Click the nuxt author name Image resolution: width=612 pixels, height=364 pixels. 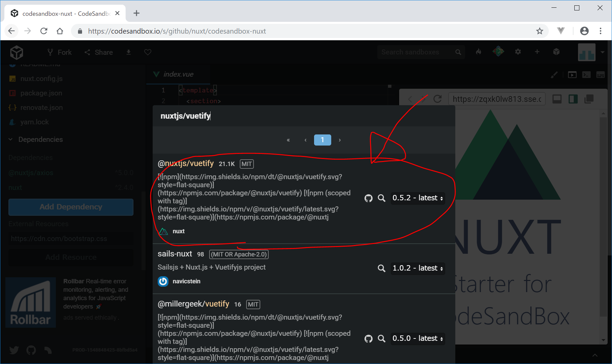(x=178, y=231)
